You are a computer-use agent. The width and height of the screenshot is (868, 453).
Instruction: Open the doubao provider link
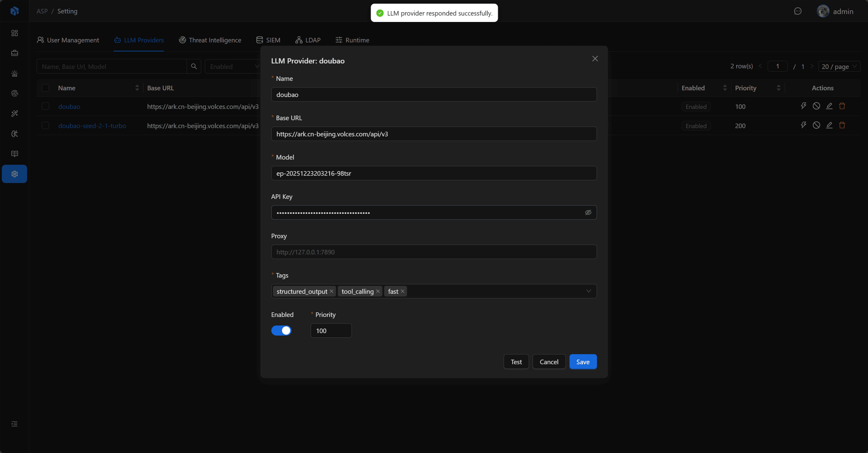click(69, 106)
